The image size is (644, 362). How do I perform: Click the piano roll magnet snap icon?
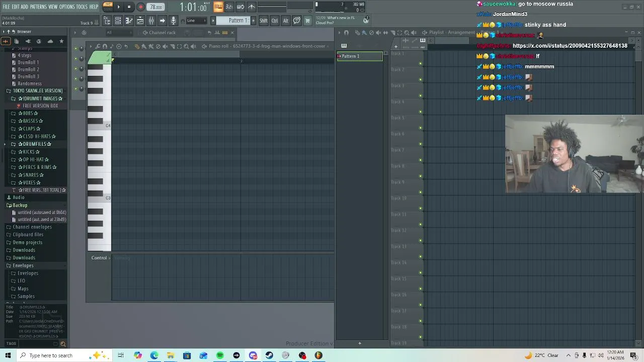point(105,46)
